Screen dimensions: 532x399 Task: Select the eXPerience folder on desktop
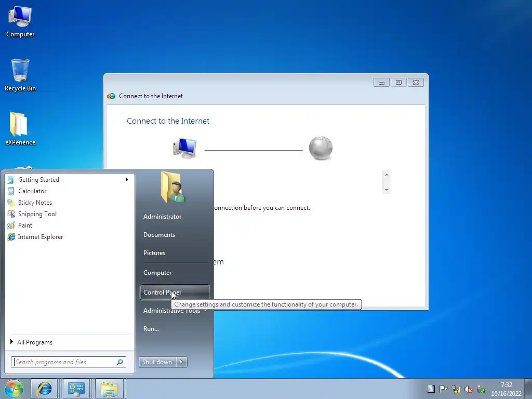(x=20, y=129)
